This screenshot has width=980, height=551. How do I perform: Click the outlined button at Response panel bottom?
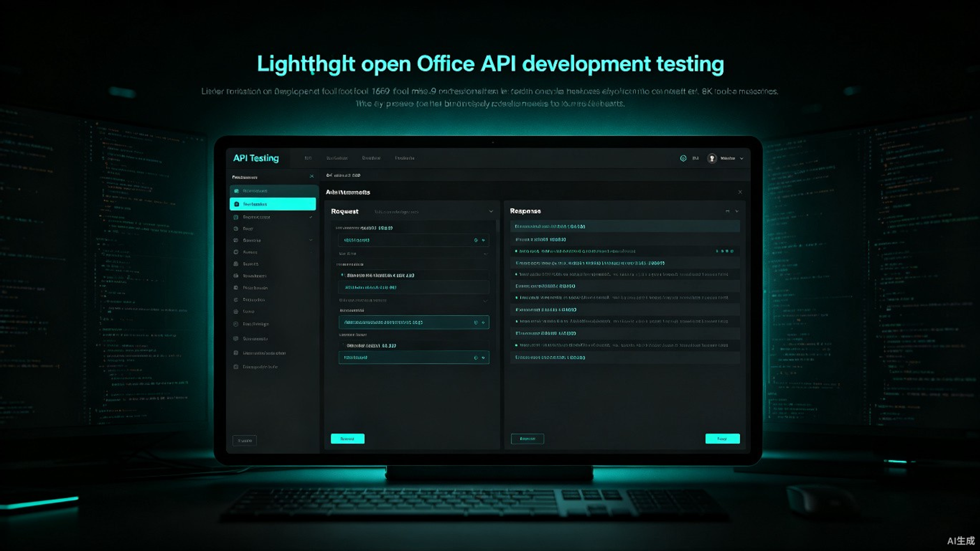(527, 439)
